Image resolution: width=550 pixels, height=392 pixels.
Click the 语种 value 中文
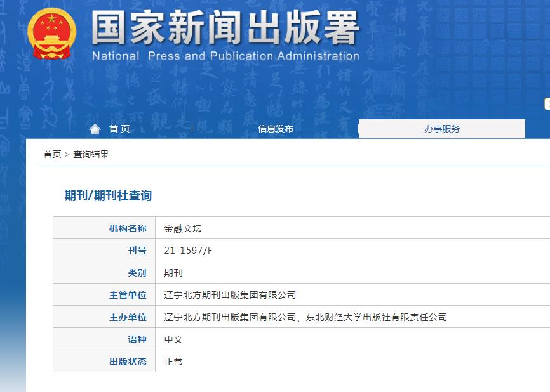(x=175, y=339)
